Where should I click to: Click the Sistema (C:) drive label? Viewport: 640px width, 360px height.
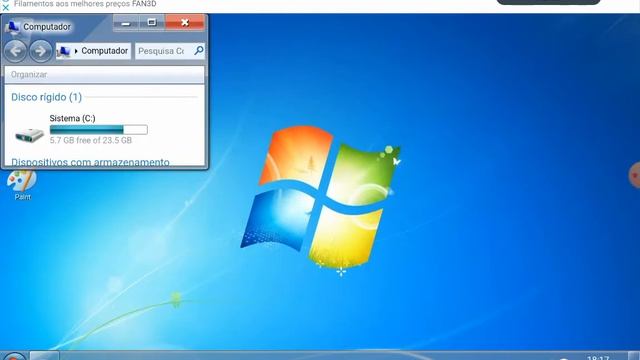[x=72, y=118]
